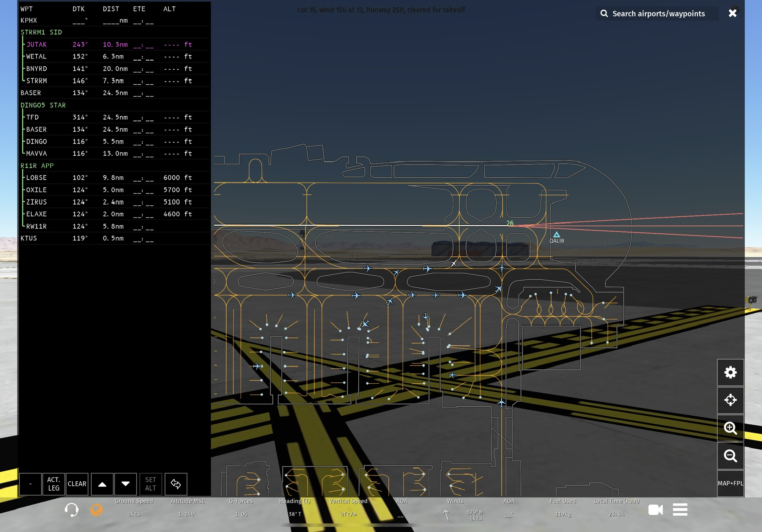
Task: Center map on aircraft crosshair icon
Action: 730,400
